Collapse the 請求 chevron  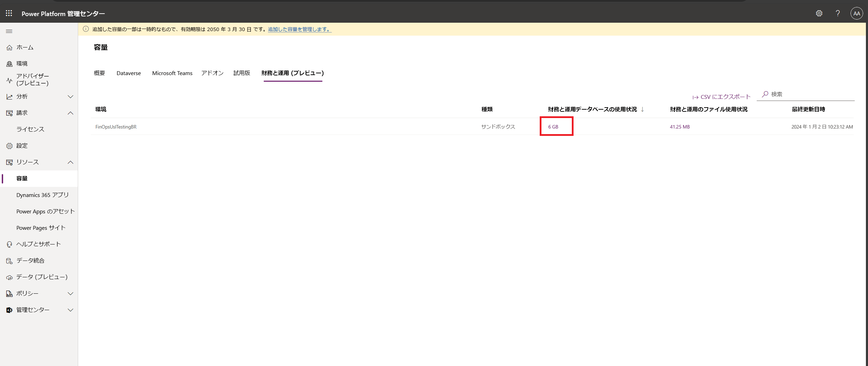pyautogui.click(x=70, y=113)
